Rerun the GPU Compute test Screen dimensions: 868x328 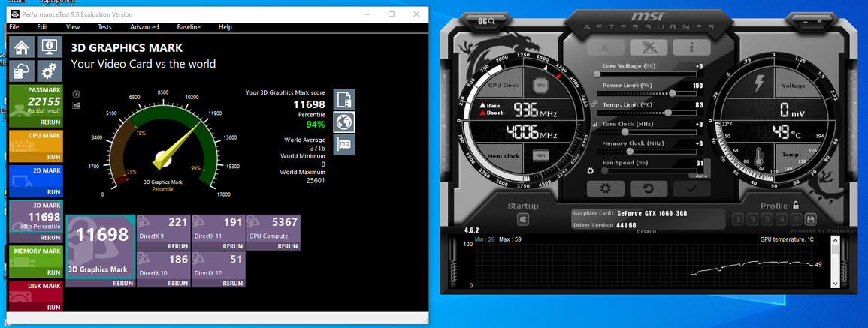(287, 247)
